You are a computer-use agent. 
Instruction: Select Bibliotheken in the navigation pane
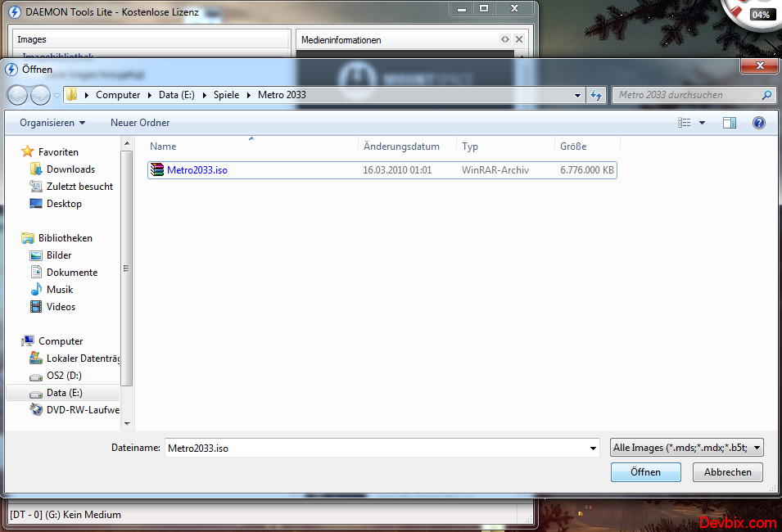tap(66, 238)
